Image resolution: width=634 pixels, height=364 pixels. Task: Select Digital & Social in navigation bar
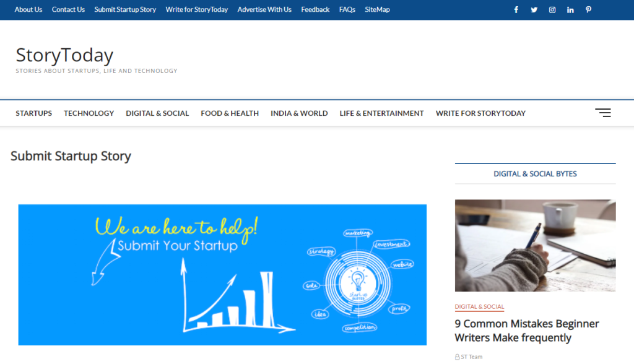[157, 113]
